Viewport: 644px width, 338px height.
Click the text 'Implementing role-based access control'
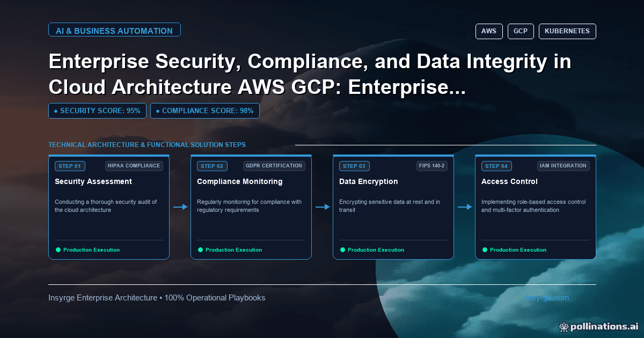(533, 202)
